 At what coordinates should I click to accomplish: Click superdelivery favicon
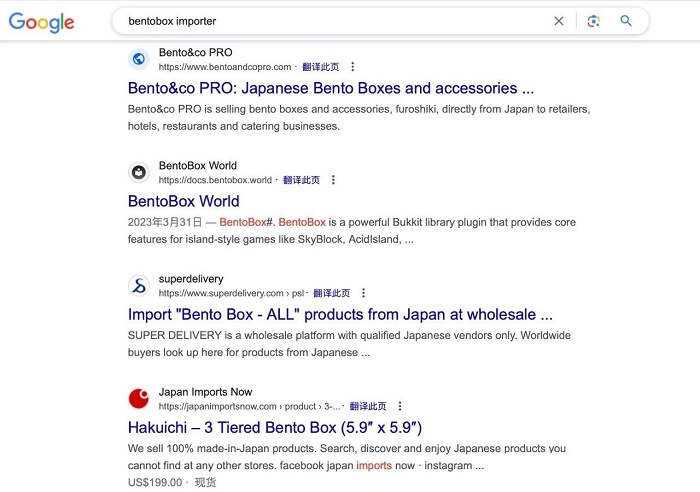[139, 285]
